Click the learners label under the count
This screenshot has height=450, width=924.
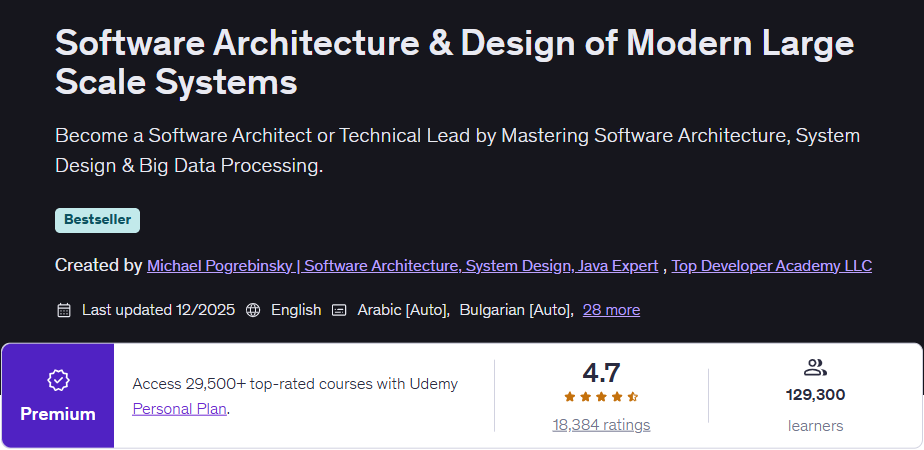point(816,425)
